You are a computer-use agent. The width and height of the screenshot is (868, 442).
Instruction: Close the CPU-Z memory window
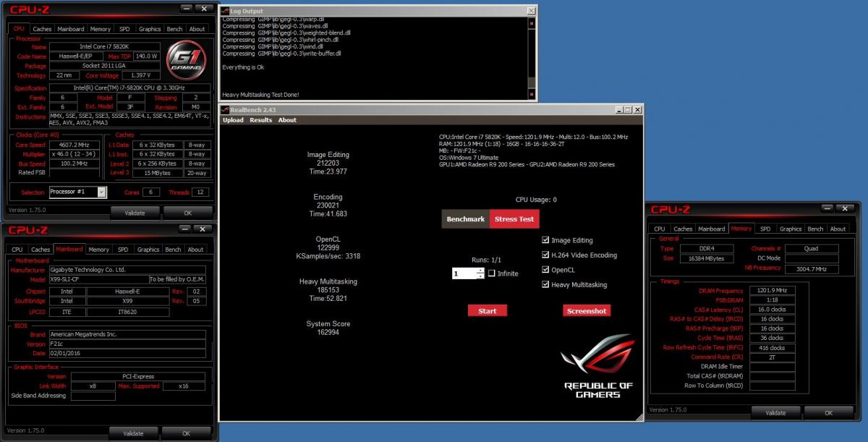(x=843, y=208)
